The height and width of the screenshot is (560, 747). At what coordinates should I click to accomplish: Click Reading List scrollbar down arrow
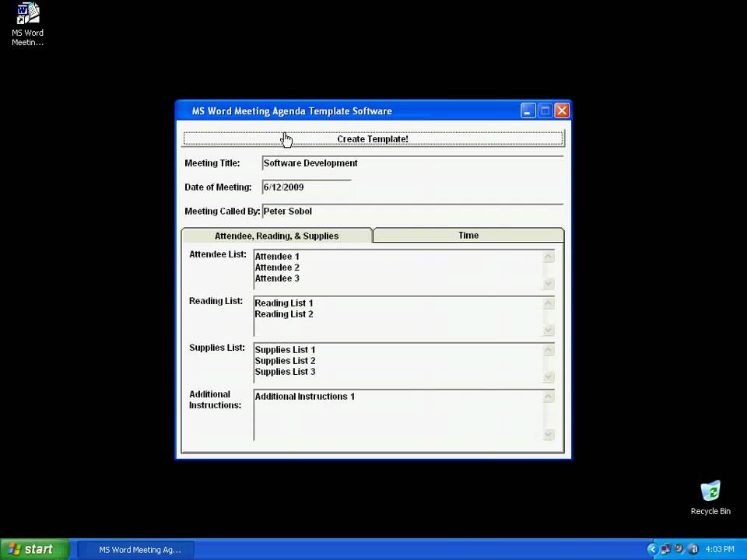pos(549,330)
